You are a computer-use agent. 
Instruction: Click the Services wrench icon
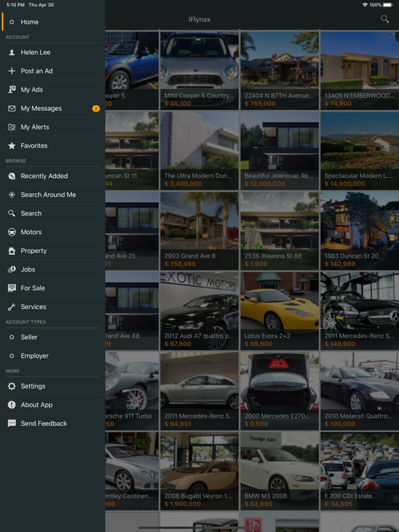[12, 307]
